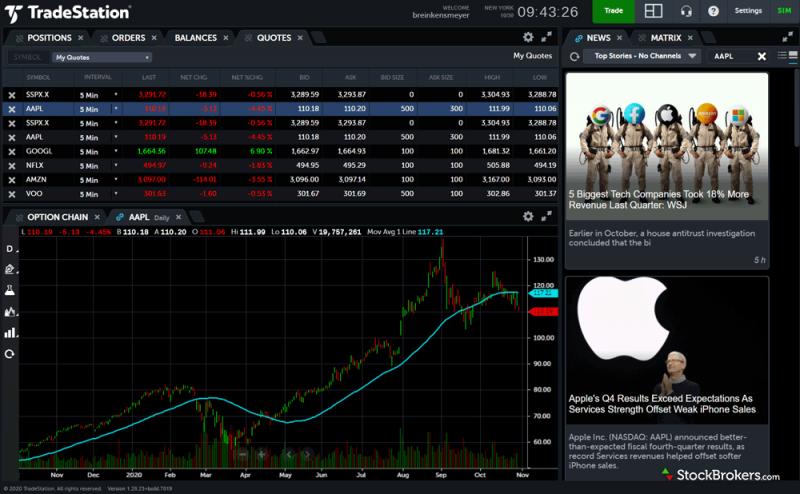Select the AAPL Daily chart tab
800x494 pixels.
[148, 217]
